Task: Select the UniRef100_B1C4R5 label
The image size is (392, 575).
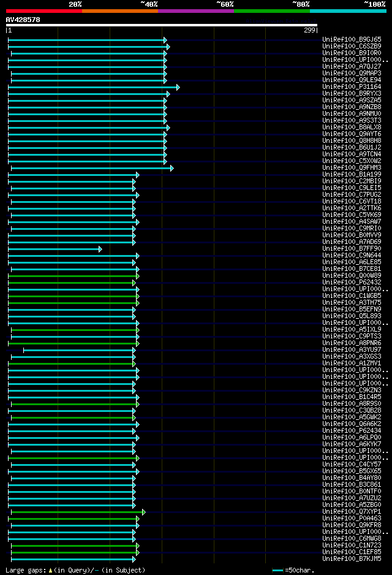Action: 352,397
